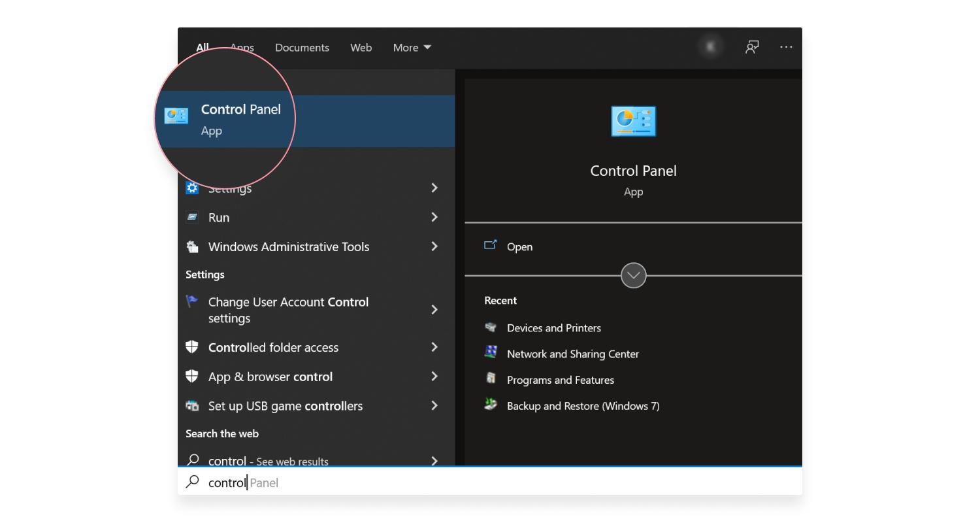This screenshot has height=523, width=980.
Task: Click the Run app icon
Action: pyautogui.click(x=192, y=217)
